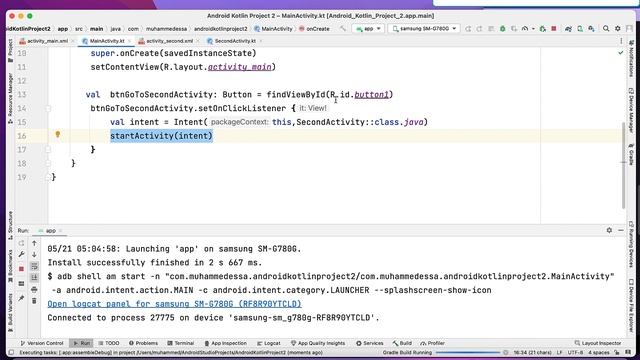Click the Debug app bug icon
Screen dimensions: 640x360
[502, 29]
